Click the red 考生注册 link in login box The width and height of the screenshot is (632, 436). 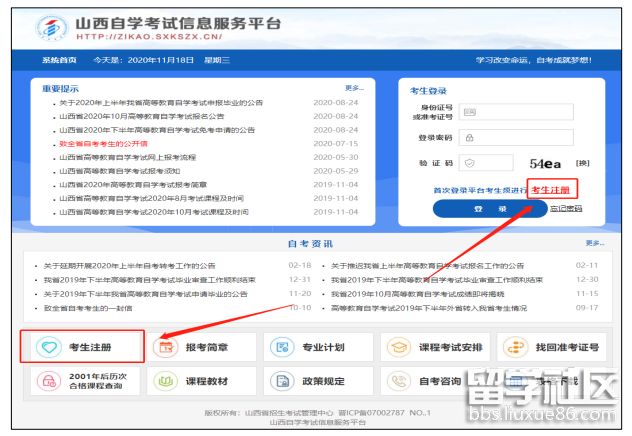tap(551, 189)
